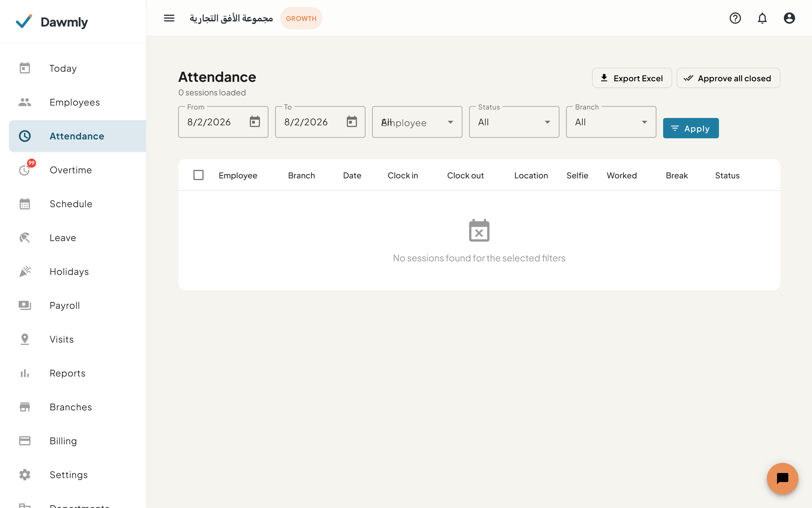Expand the Branch filter dropdown
The image size is (812, 508).
click(611, 122)
